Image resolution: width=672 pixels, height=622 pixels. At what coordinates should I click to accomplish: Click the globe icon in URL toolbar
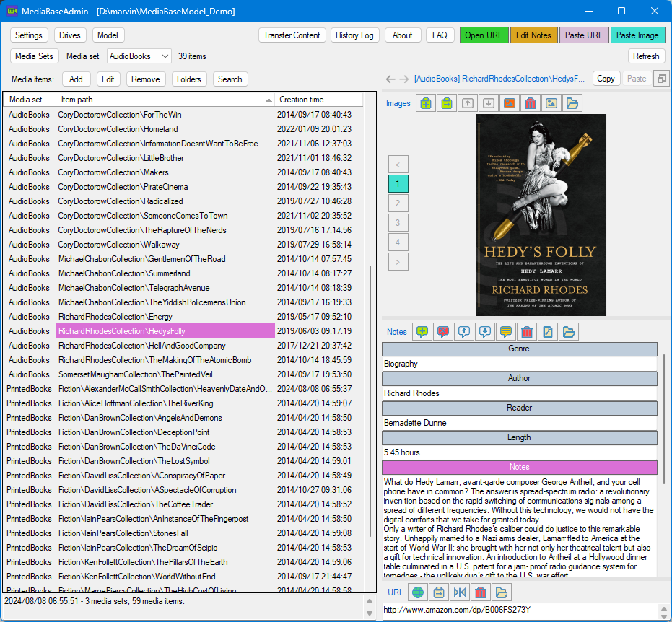(x=417, y=592)
